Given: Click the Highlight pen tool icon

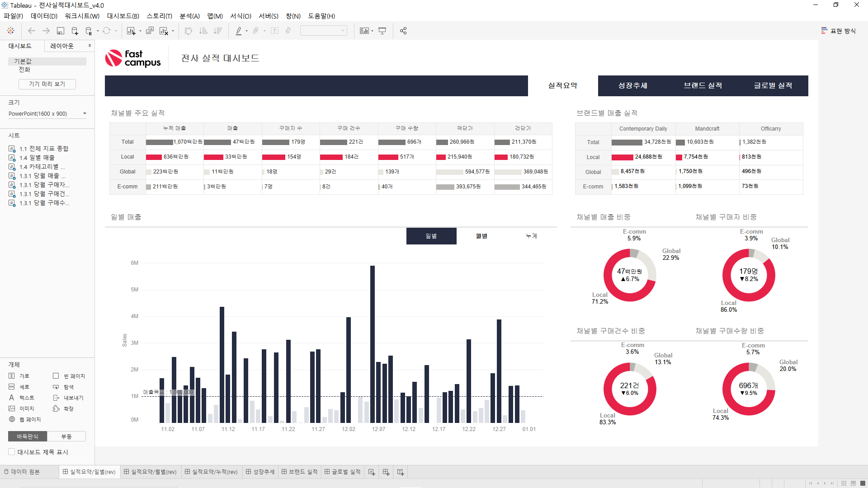Looking at the screenshot, I should tap(238, 31).
